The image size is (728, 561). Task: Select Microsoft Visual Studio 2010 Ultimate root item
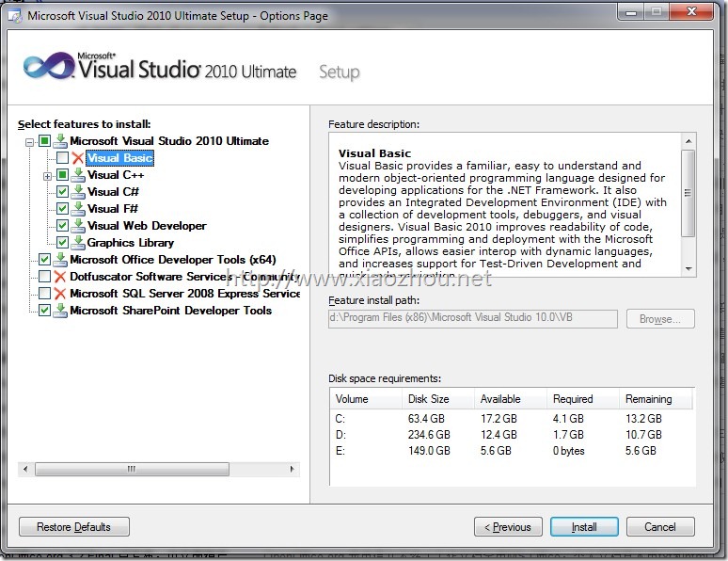[x=169, y=141]
